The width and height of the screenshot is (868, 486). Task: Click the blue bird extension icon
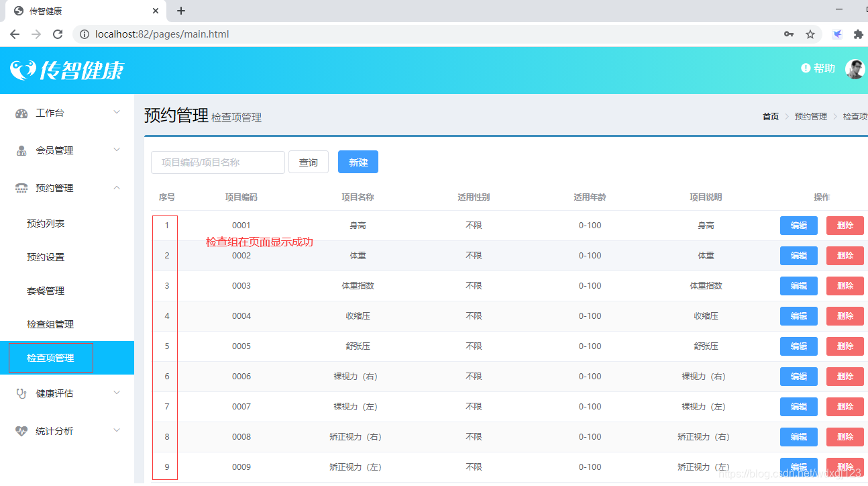tap(837, 34)
